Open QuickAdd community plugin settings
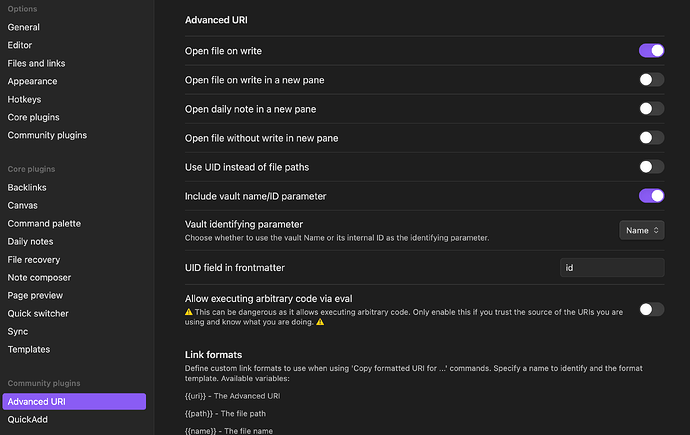Screen dimensions: 690x435 (28, 419)
